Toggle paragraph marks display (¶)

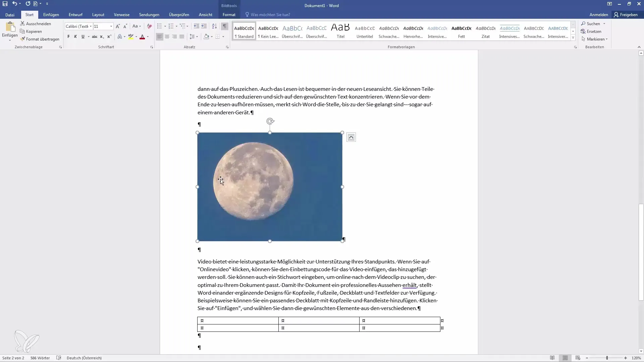point(225,26)
